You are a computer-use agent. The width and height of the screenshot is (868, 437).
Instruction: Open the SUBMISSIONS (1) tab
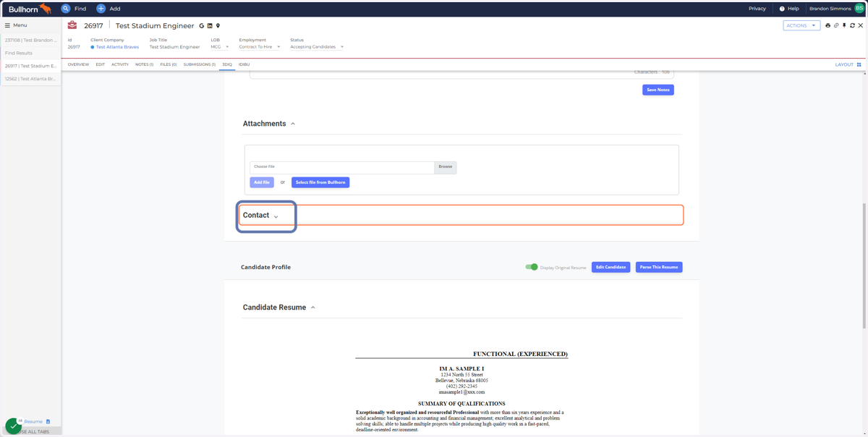[200, 64]
